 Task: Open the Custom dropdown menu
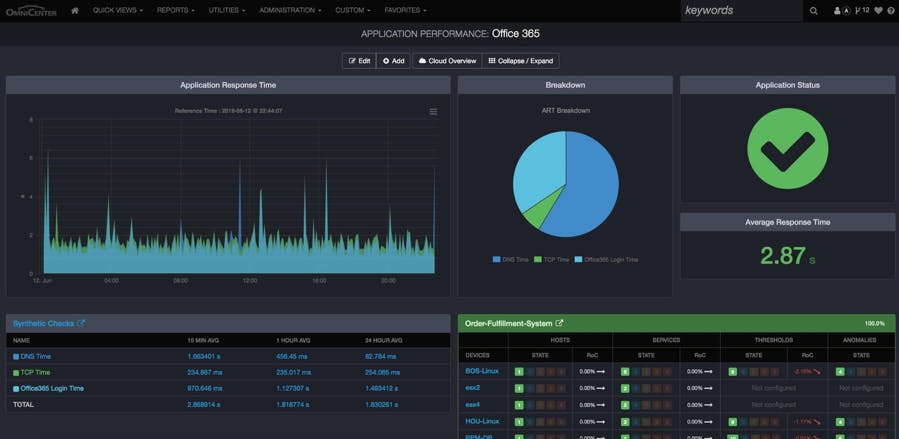[353, 10]
